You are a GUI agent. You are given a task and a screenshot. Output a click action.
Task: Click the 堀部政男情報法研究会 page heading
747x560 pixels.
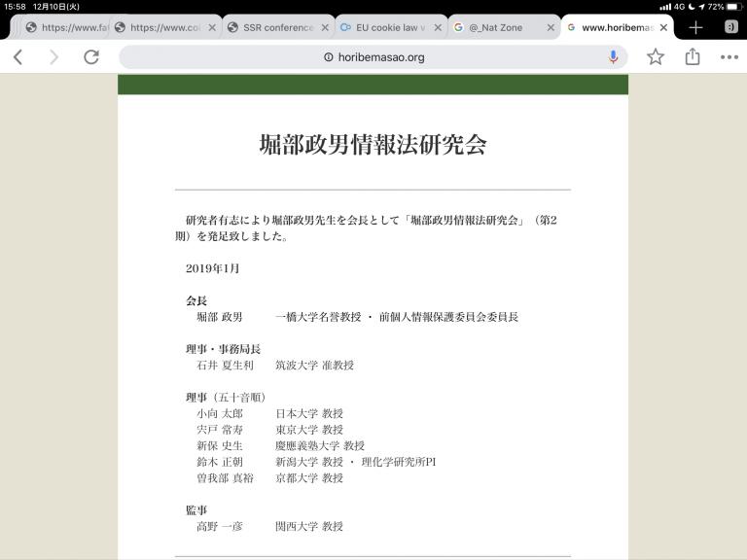coord(373,145)
